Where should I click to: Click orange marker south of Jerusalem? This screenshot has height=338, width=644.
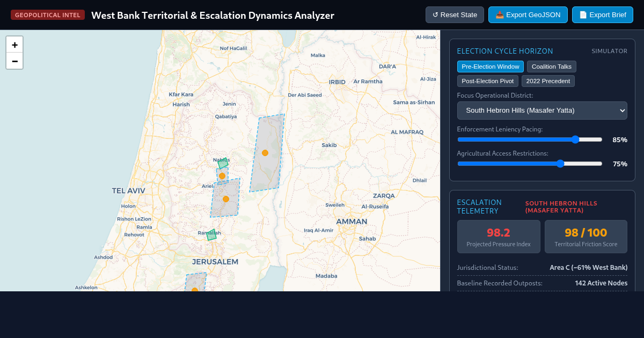[x=195, y=290]
